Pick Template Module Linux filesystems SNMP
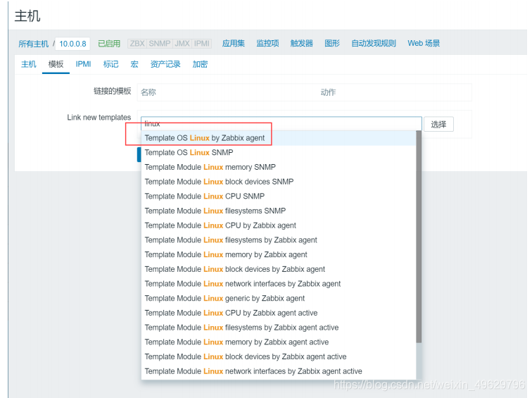Image resolution: width=532 pixels, height=398 pixels. pyautogui.click(x=279, y=211)
